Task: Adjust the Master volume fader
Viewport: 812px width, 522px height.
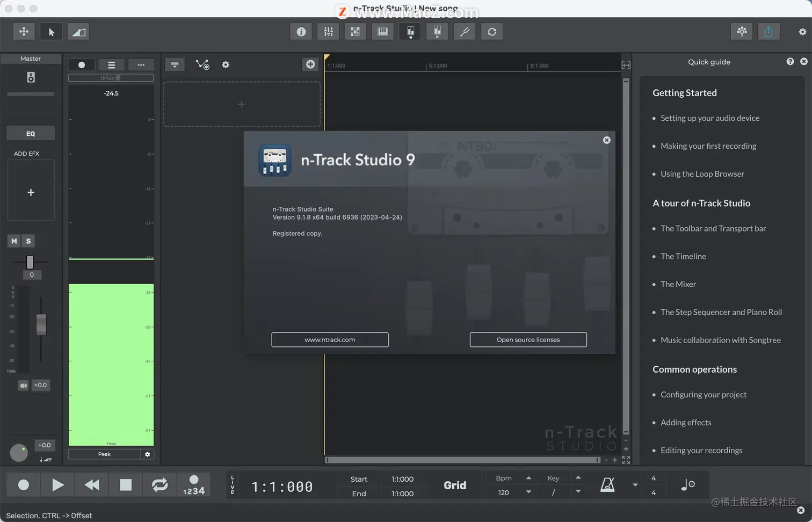Action: tap(41, 325)
